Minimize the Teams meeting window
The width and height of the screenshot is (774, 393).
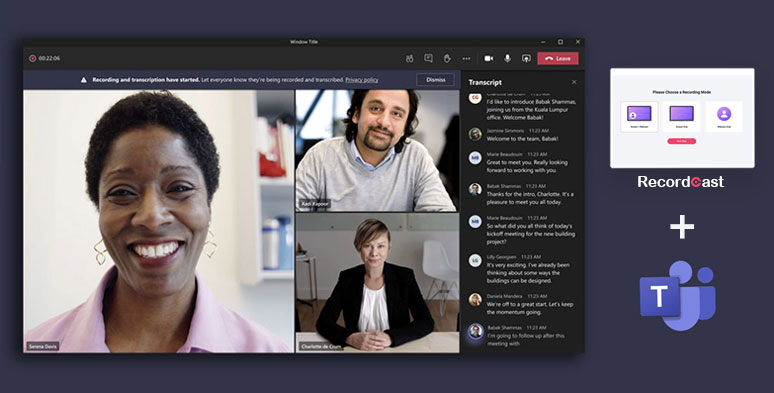tap(543, 42)
